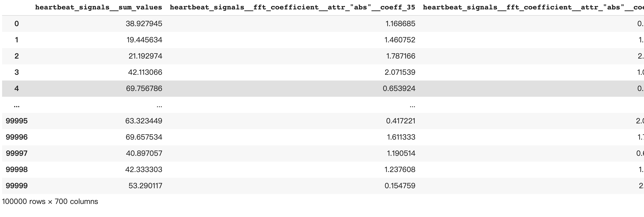644x217 pixels.
Task: Click the ellipsis in the index column
Action: [16, 106]
